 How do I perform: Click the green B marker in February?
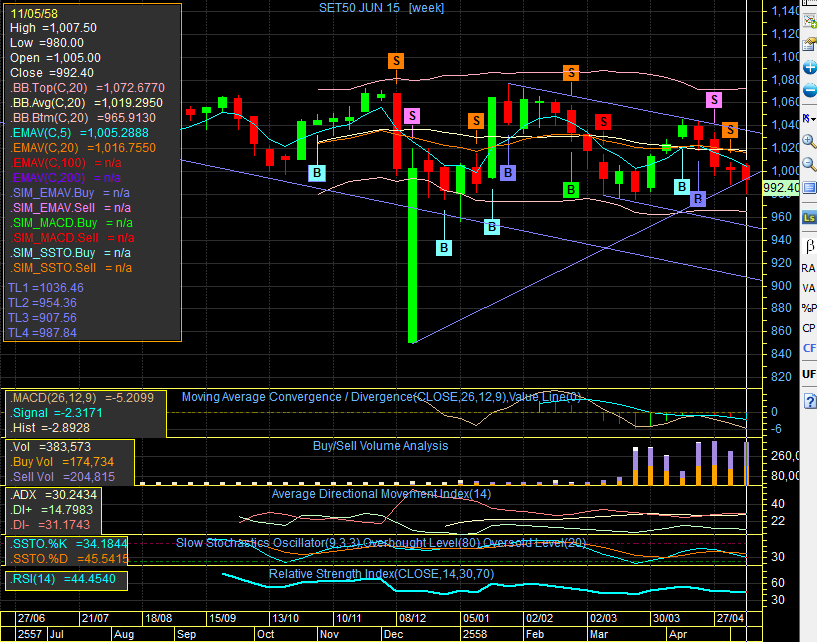(572, 190)
